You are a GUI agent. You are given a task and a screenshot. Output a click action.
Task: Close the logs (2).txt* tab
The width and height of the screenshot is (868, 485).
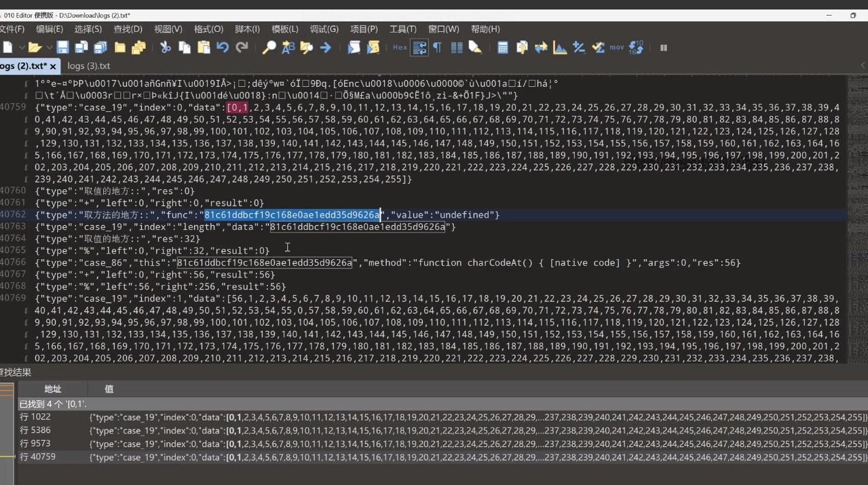click(53, 66)
